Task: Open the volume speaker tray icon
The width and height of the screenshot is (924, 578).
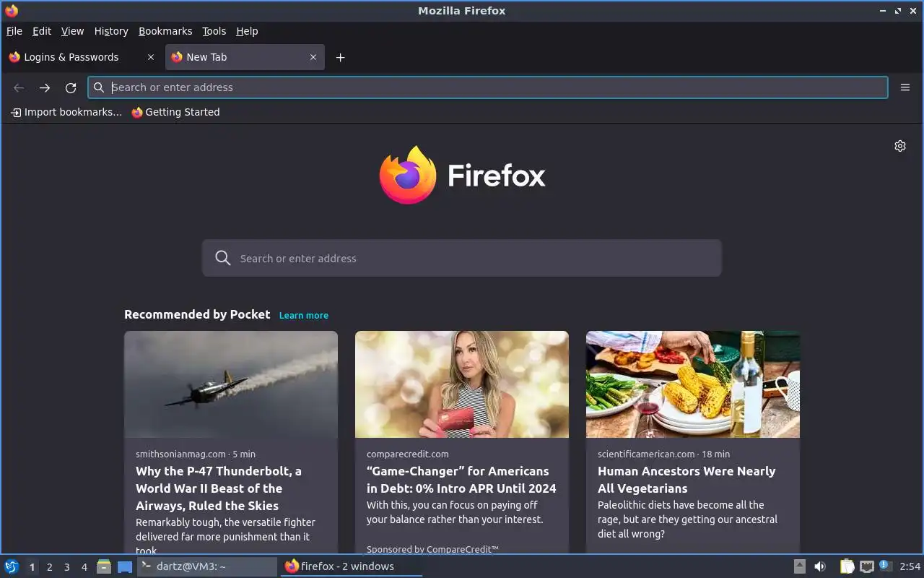Action: coord(820,566)
